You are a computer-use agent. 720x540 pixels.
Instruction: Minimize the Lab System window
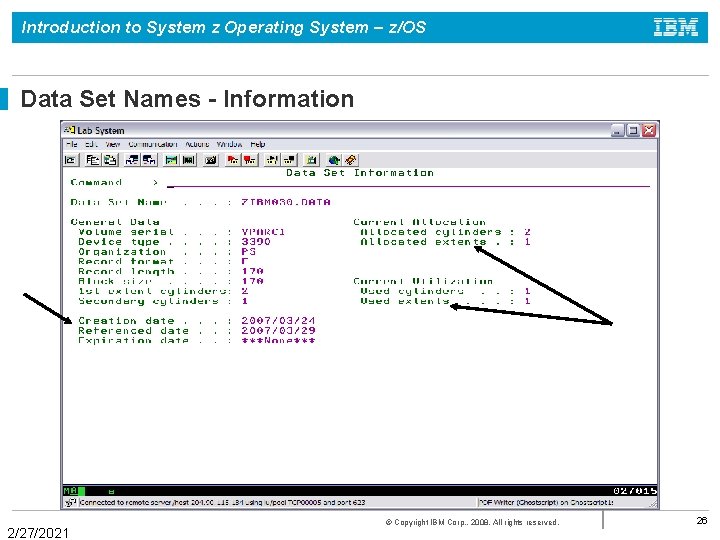[x=618, y=130]
